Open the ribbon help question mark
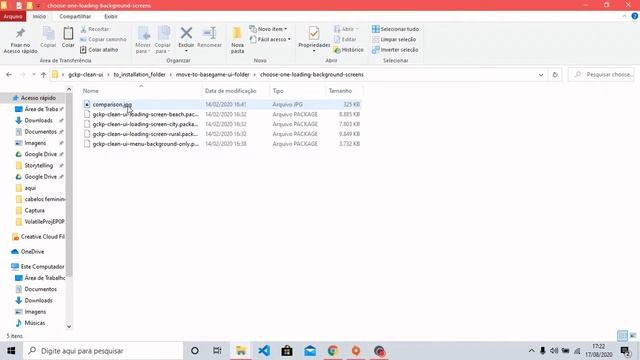Image resolution: width=640 pixels, height=360 pixels. pyautogui.click(x=635, y=16)
